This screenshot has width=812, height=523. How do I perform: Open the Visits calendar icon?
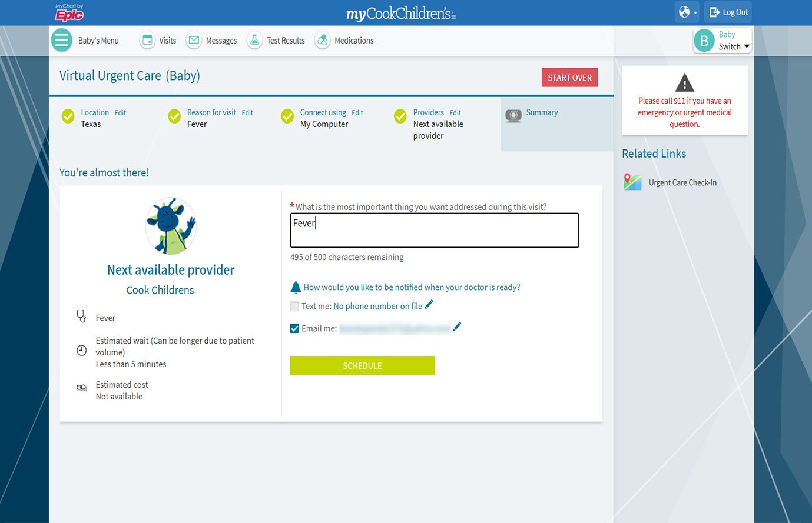tap(147, 41)
